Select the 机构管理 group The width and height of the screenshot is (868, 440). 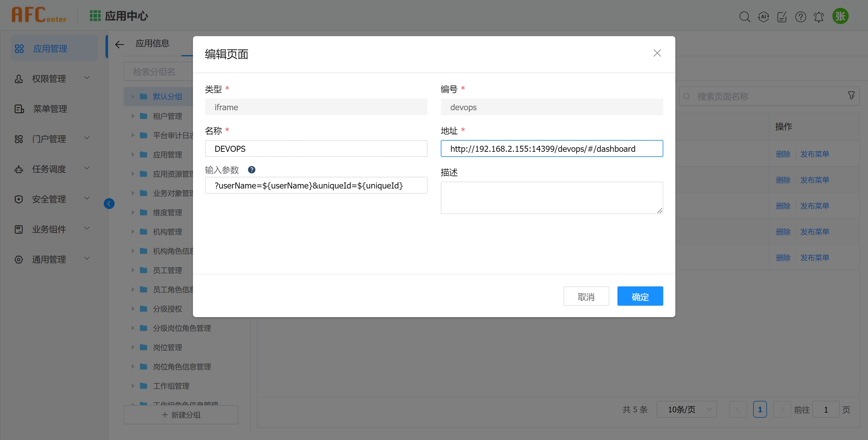coord(167,232)
